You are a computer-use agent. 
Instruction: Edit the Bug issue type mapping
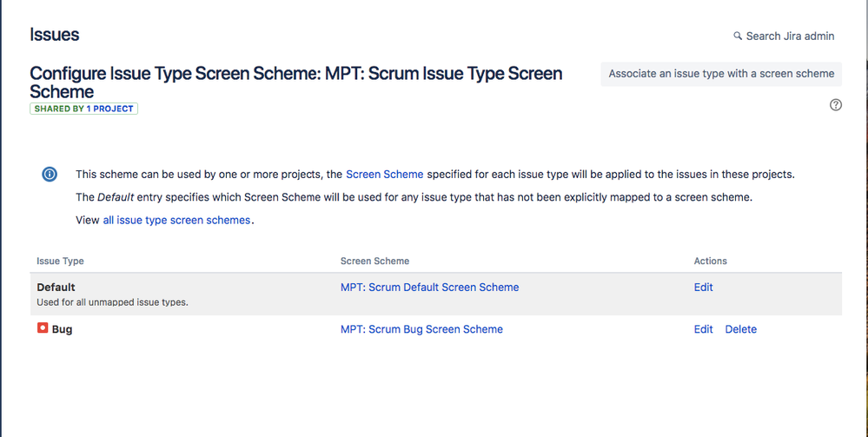(703, 329)
